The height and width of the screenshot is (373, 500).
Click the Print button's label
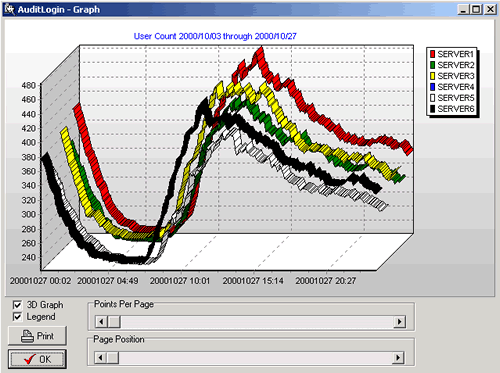click(x=45, y=336)
